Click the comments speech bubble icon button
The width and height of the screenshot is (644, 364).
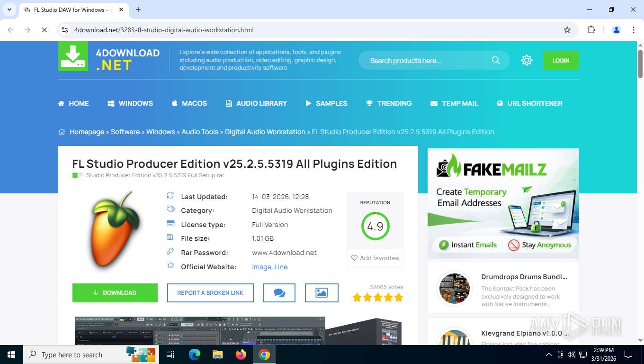pos(279,293)
